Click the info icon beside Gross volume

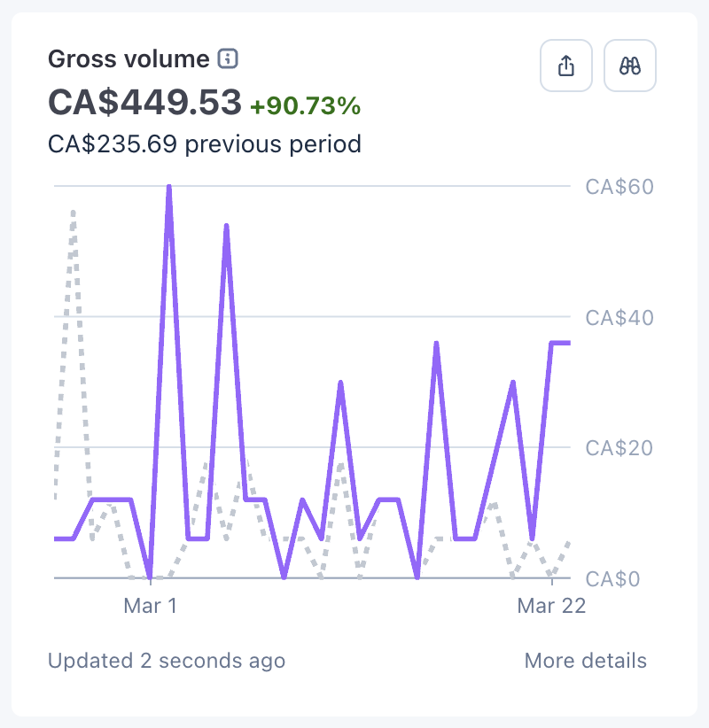tap(229, 59)
